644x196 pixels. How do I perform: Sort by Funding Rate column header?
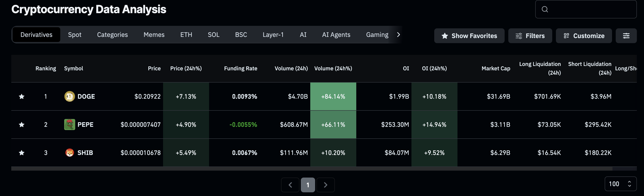tap(241, 68)
